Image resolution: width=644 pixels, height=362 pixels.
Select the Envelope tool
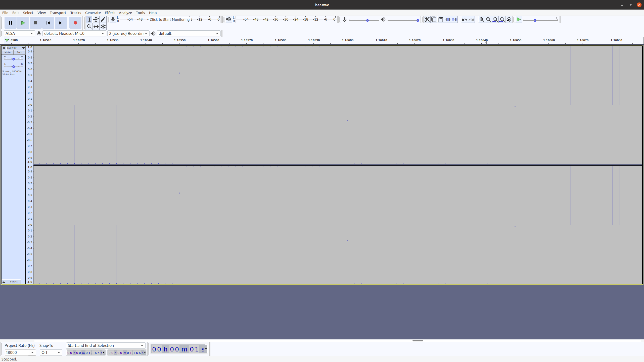point(96,20)
